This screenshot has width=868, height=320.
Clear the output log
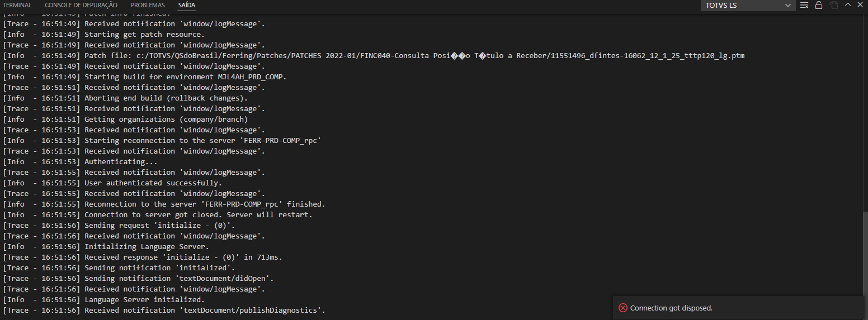804,5
